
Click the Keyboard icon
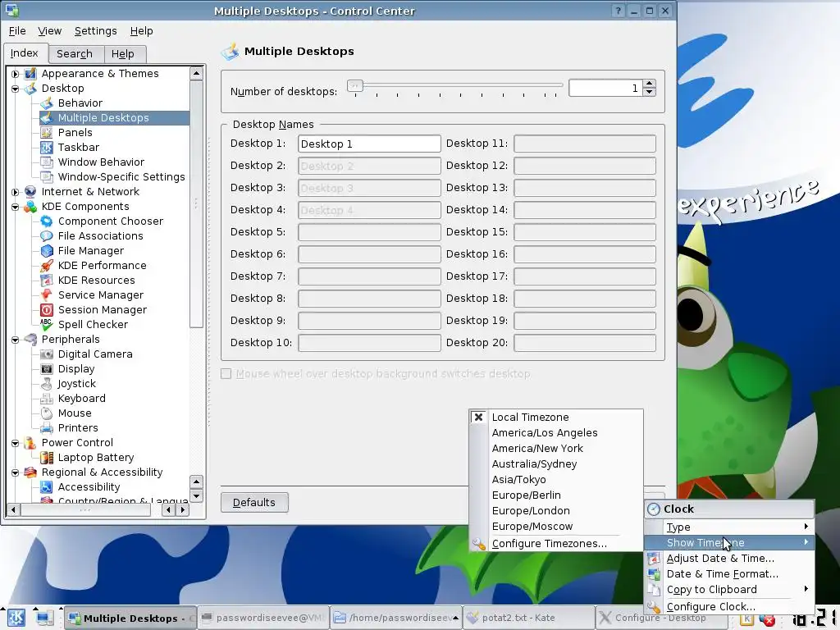click(47, 399)
